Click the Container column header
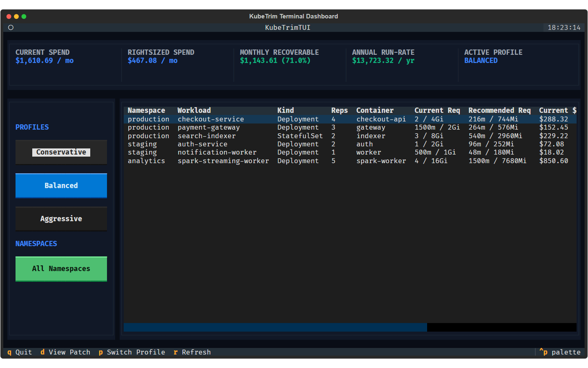The image size is (588, 368). tap(375, 110)
